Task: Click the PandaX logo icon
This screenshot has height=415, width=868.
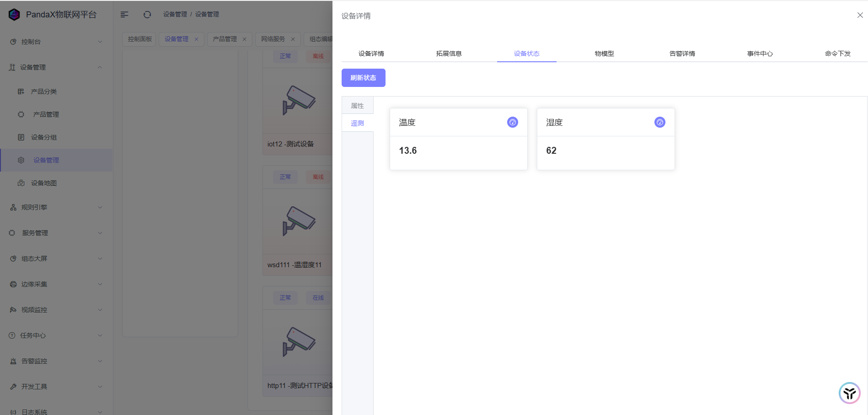Action: click(14, 15)
